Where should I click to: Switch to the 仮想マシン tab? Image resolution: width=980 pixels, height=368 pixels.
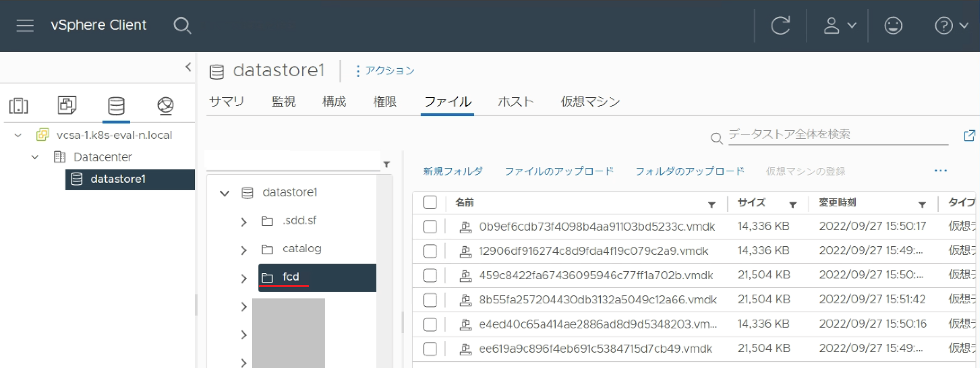pyautogui.click(x=590, y=102)
